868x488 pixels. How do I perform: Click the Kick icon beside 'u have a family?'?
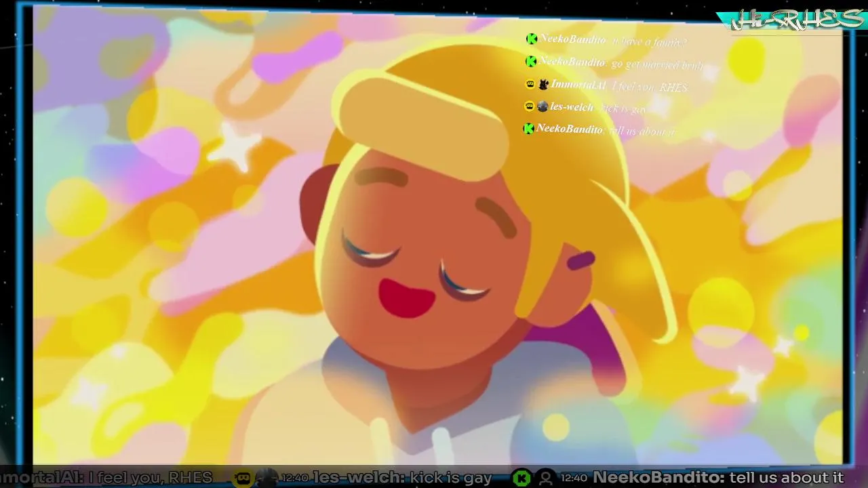[x=532, y=39]
